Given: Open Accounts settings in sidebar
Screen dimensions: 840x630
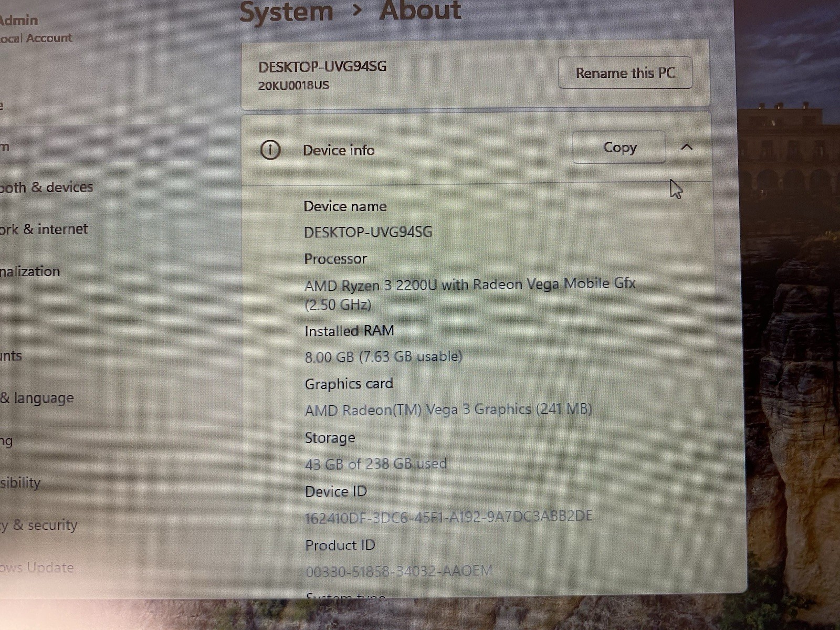Looking at the screenshot, I should (11, 356).
